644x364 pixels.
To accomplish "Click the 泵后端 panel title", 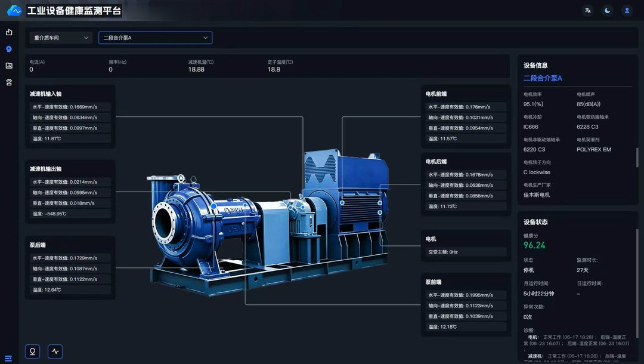I will pos(38,245).
